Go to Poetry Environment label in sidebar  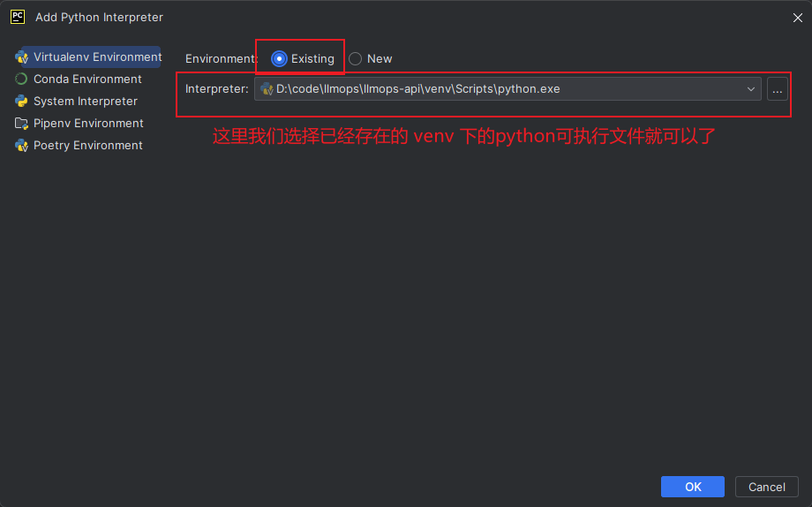[x=87, y=145]
